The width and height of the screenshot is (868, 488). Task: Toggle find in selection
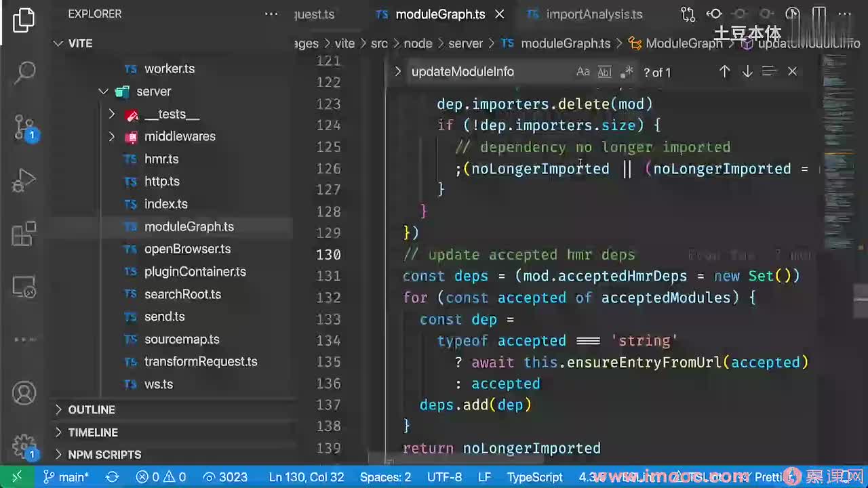click(769, 71)
